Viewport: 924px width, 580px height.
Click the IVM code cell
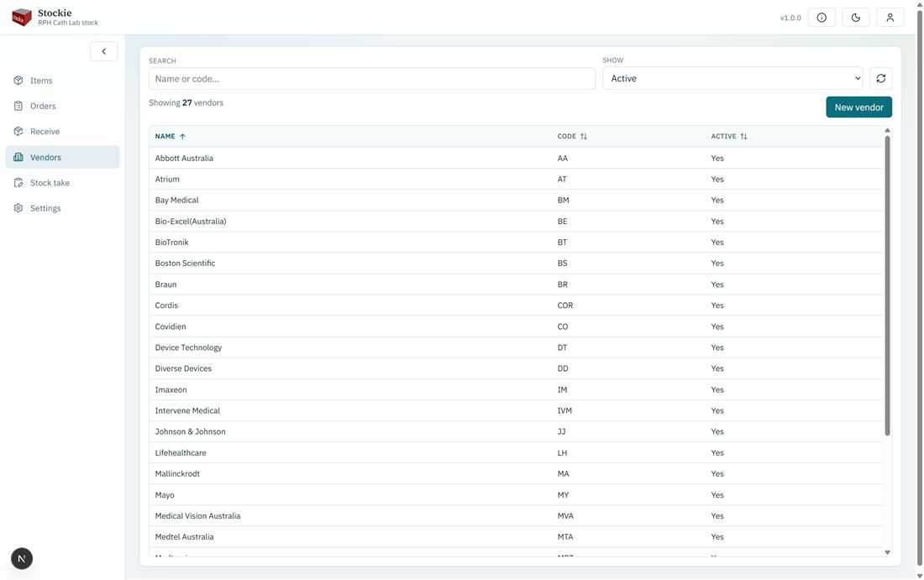click(564, 410)
